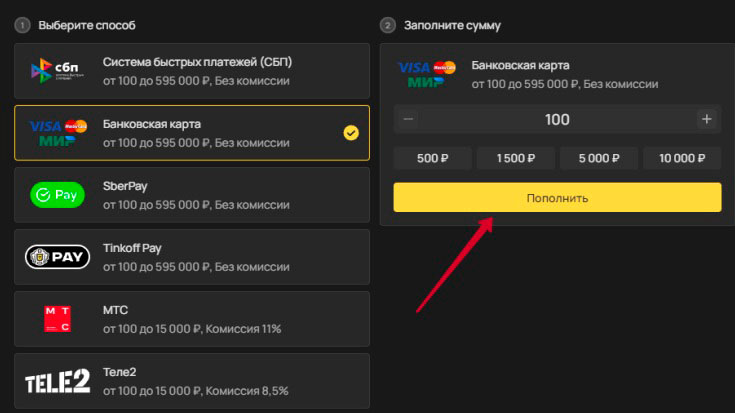Click limits text under СБП title
The height and width of the screenshot is (413, 735).
tap(196, 81)
